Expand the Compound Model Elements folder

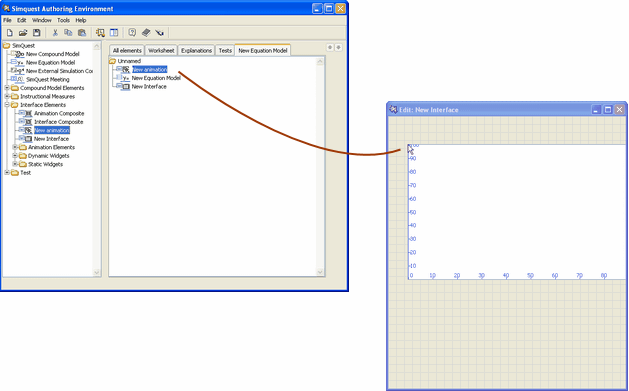click(x=7, y=87)
